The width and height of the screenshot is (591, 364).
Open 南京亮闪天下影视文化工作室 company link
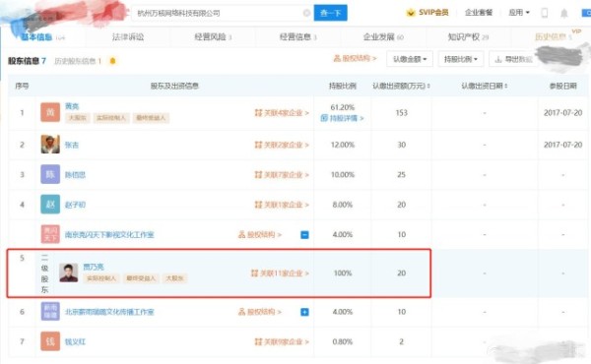click(x=109, y=234)
